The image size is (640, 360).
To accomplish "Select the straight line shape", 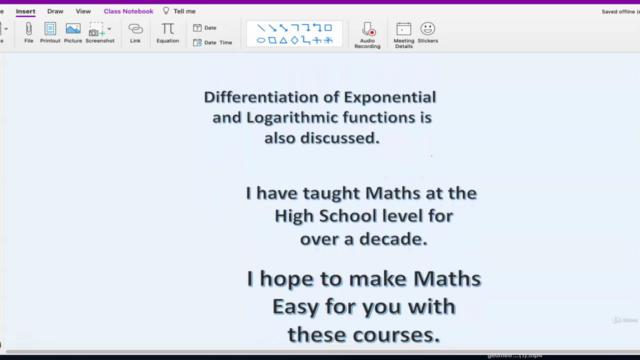I will 261,28.
